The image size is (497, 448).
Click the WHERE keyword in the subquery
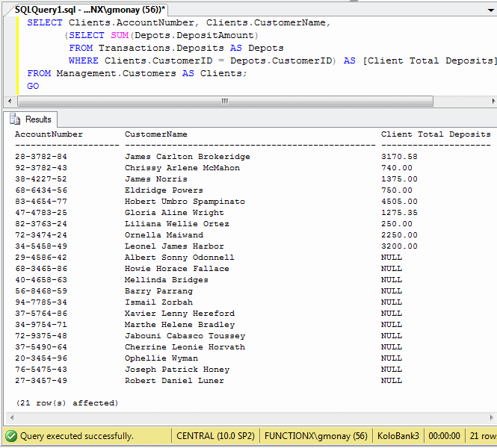tap(84, 60)
